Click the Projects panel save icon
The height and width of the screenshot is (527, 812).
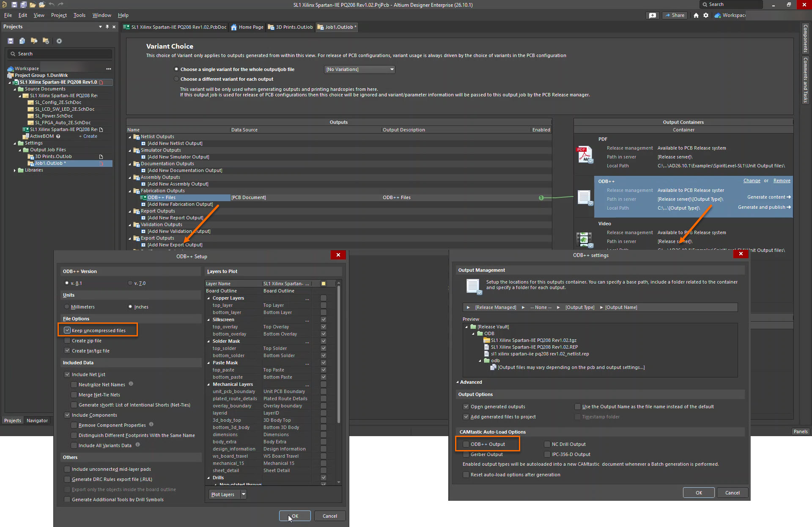click(x=11, y=41)
